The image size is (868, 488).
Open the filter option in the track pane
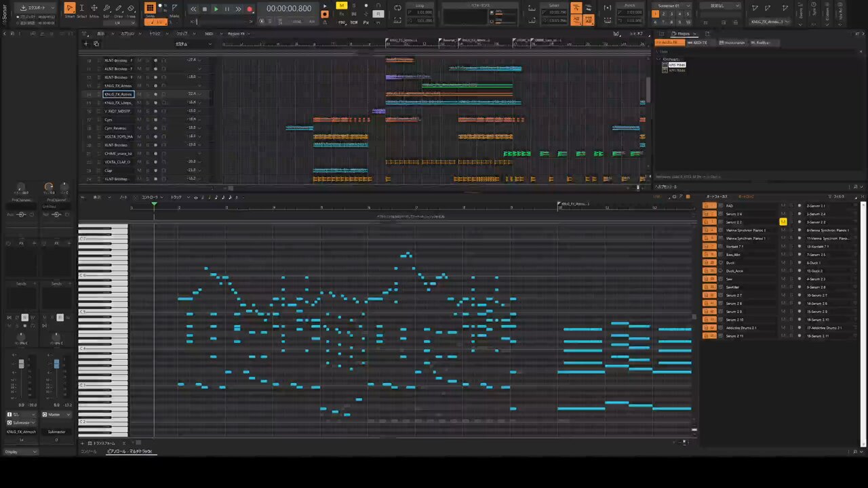pos(837,197)
